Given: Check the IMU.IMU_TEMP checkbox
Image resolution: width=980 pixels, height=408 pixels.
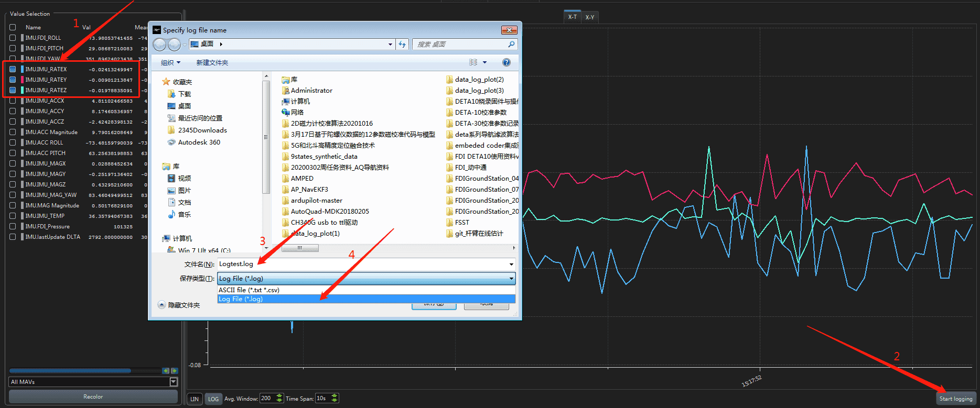Looking at the screenshot, I should click(13, 216).
